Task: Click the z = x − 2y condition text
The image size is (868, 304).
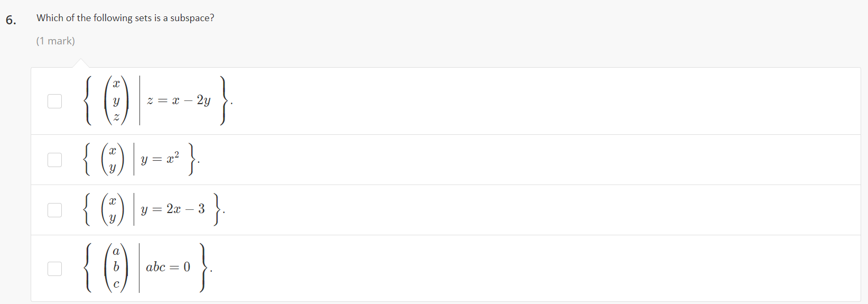Action: point(179,100)
